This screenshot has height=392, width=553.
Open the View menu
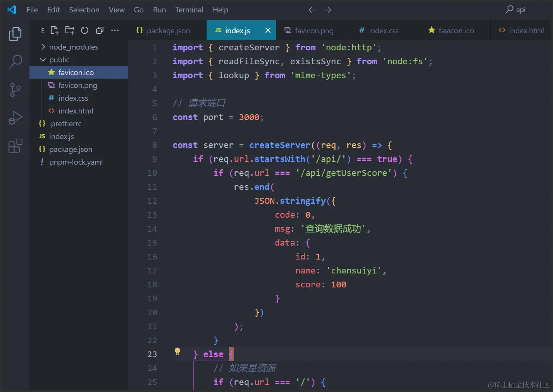117,10
